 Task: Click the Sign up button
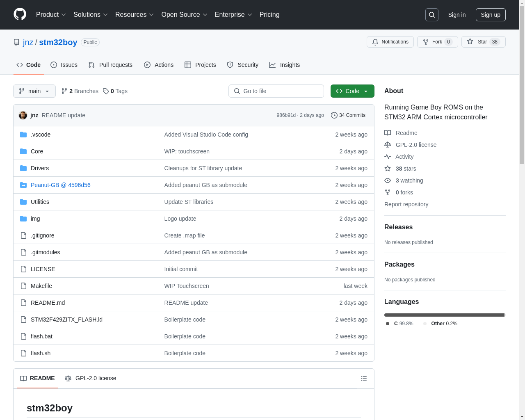(491, 15)
